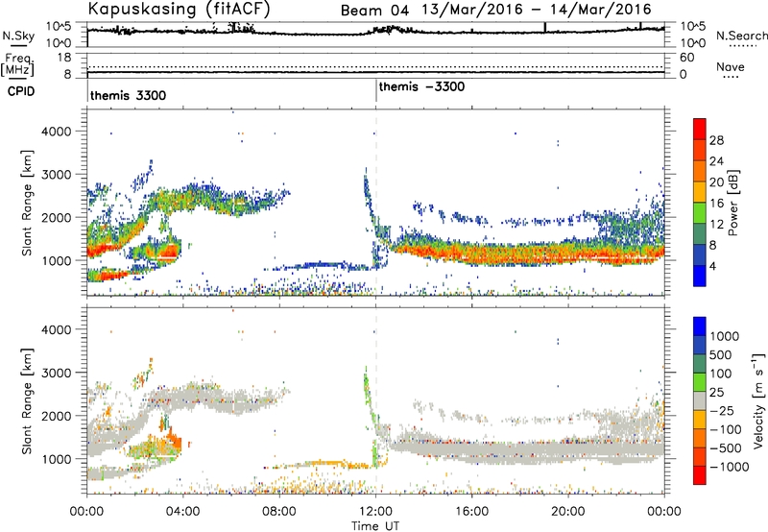Click the date range 13/Mar/2016 – 14/Mar/2016
This screenshot has width=768, height=532.
tap(537, 10)
